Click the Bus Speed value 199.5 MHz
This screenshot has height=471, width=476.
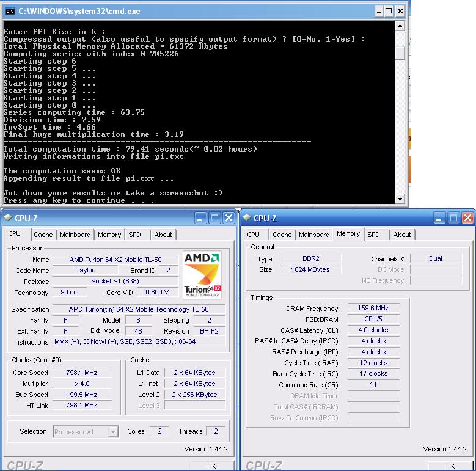pos(82,395)
